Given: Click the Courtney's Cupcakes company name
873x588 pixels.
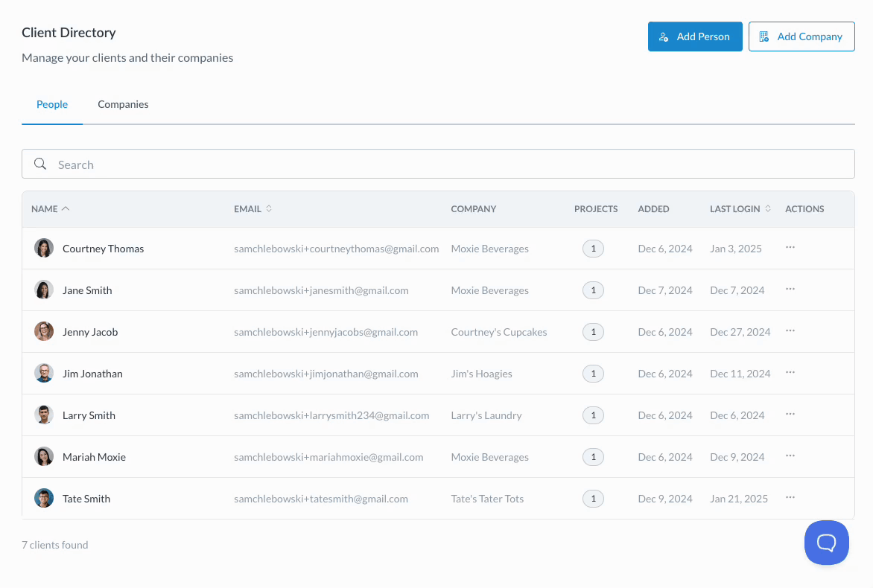Looking at the screenshot, I should click(x=498, y=332).
